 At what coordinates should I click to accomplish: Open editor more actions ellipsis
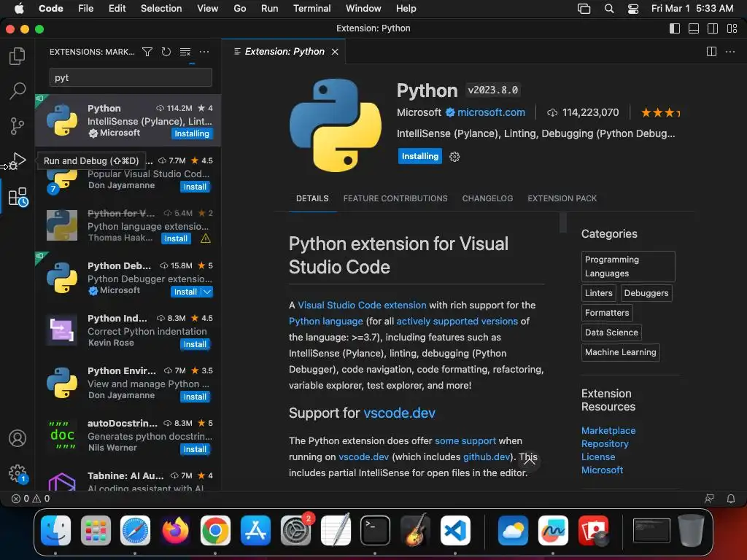click(729, 52)
